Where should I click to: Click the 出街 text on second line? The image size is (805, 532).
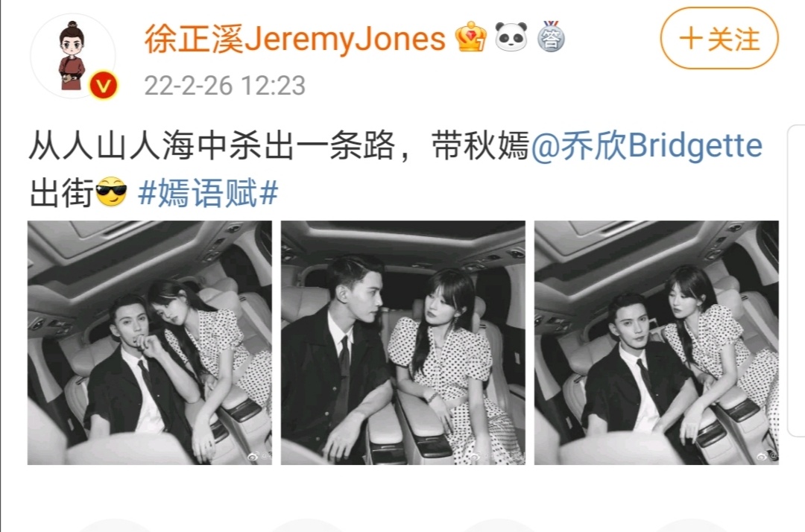62,194
